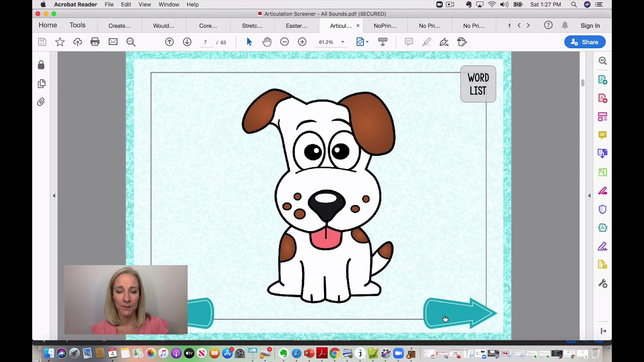Click the scrolling mode keyboard icon

pyautogui.click(x=382, y=42)
